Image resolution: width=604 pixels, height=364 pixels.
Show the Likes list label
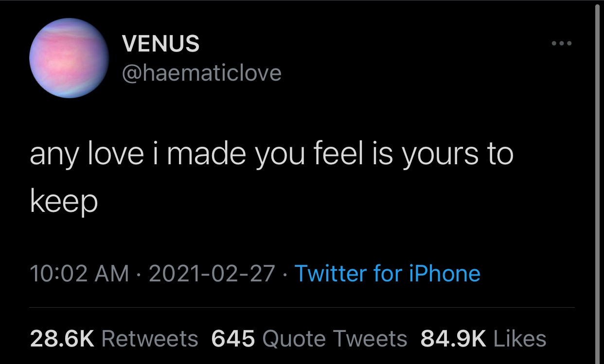[520, 339]
